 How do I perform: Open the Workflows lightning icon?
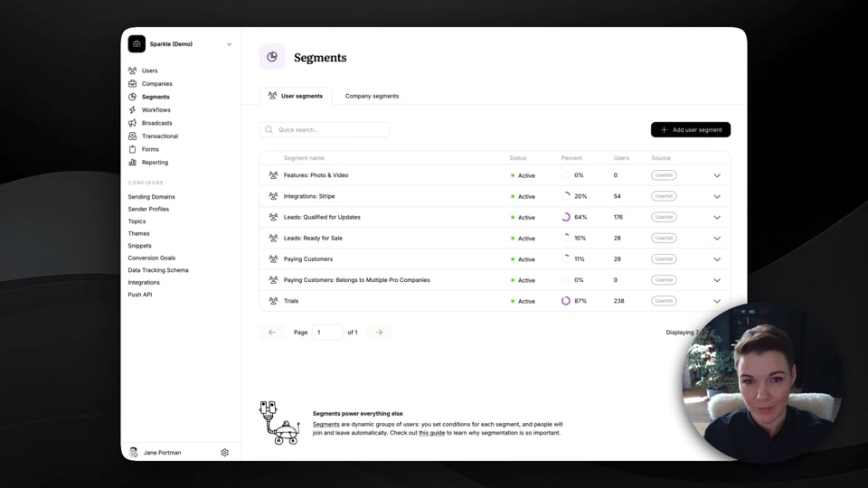tap(132, 109)
